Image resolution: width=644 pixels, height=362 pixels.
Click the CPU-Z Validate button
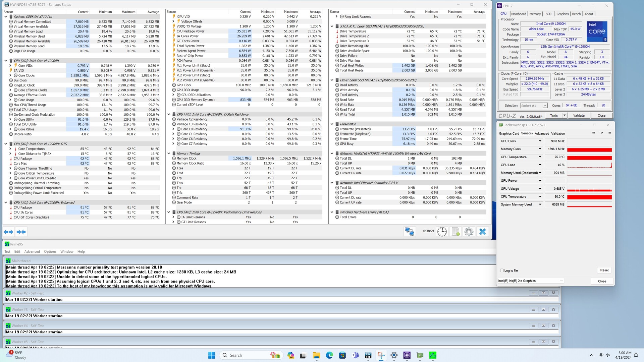tap(579, 116)
